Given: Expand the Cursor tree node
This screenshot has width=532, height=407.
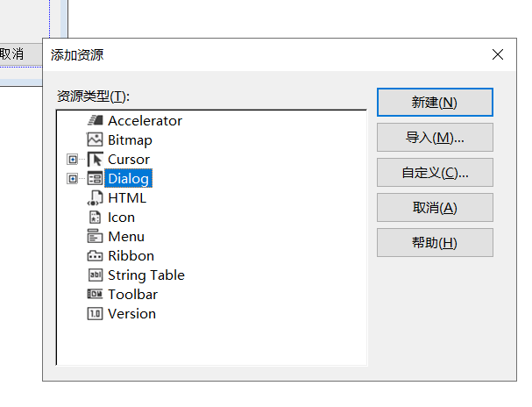Looking at the screenshot, I should pyautogui.click(x=72, y=160).
